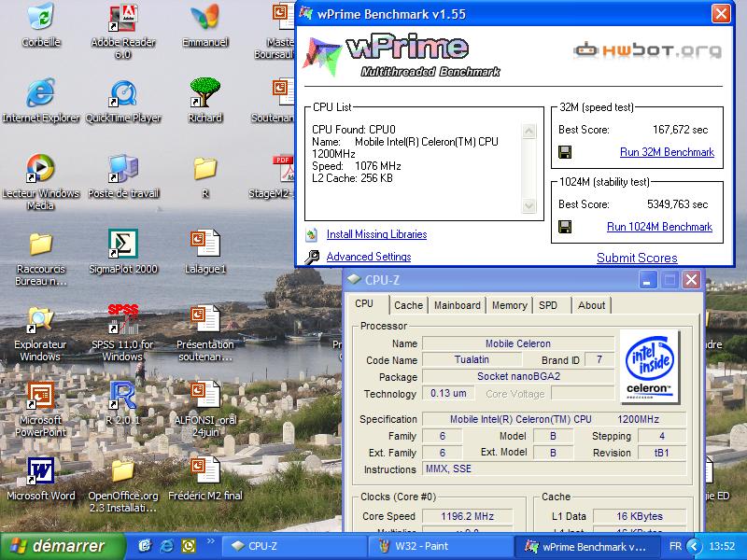
Task: Run 32M Benchmark link
Action: [x=667, y=152]
